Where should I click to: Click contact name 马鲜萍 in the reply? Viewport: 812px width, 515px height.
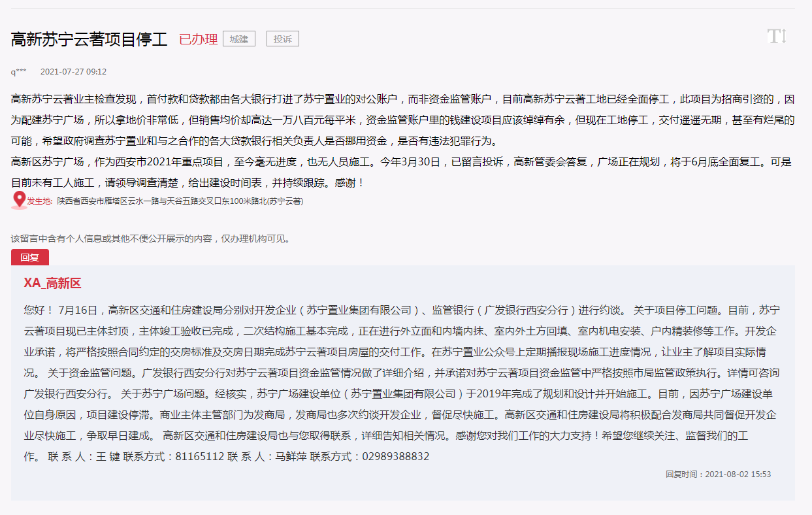click(291, 456)
